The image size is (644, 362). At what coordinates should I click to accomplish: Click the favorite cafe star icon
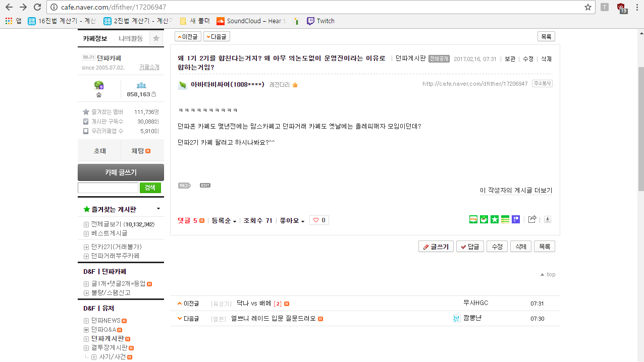(156, 38)
